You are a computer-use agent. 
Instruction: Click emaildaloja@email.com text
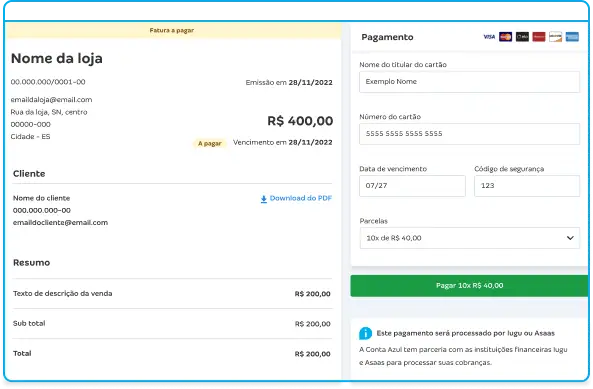pyautogui.click(x=51, y=100)
